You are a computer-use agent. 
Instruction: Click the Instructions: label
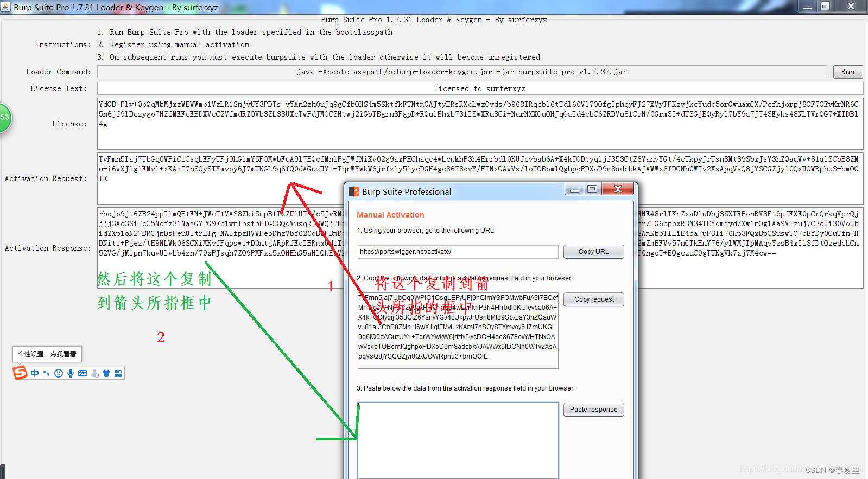(x=63, y=44)
